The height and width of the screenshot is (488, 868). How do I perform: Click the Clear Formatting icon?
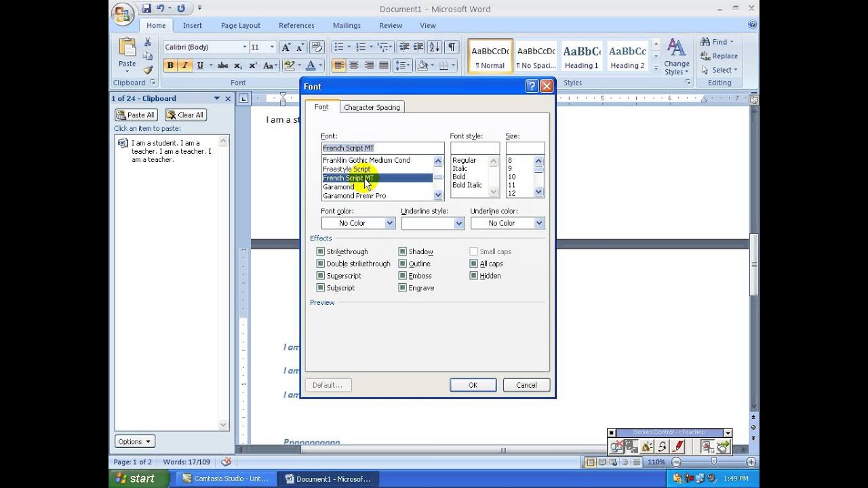pyautogui.click(x=317, y=47)
